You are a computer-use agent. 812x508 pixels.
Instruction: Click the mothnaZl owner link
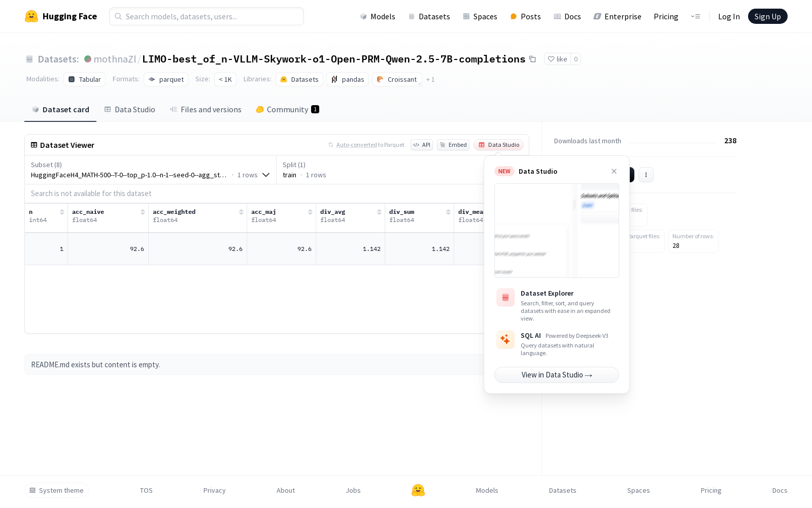point(115,59)
